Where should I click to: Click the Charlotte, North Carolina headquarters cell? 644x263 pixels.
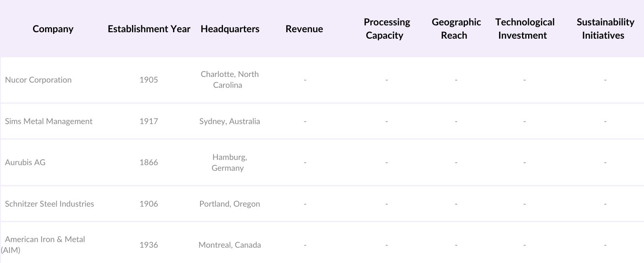tap(229, 80)
